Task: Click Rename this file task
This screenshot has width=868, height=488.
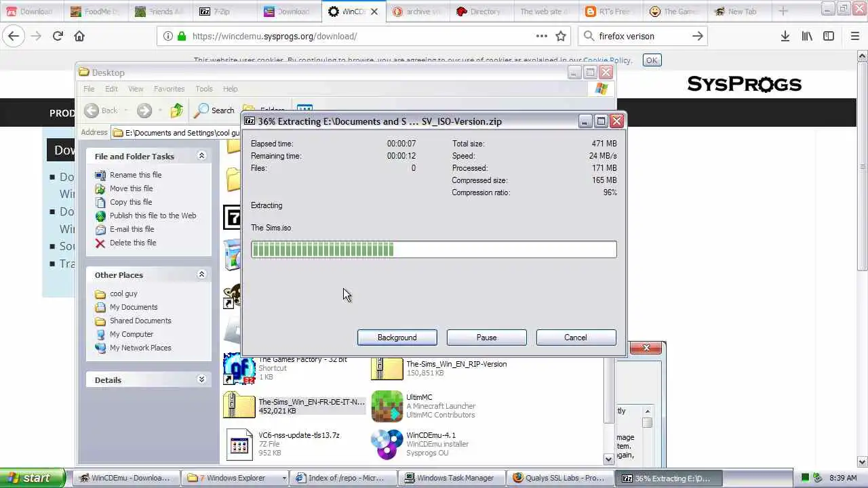Action: point(136,175)
